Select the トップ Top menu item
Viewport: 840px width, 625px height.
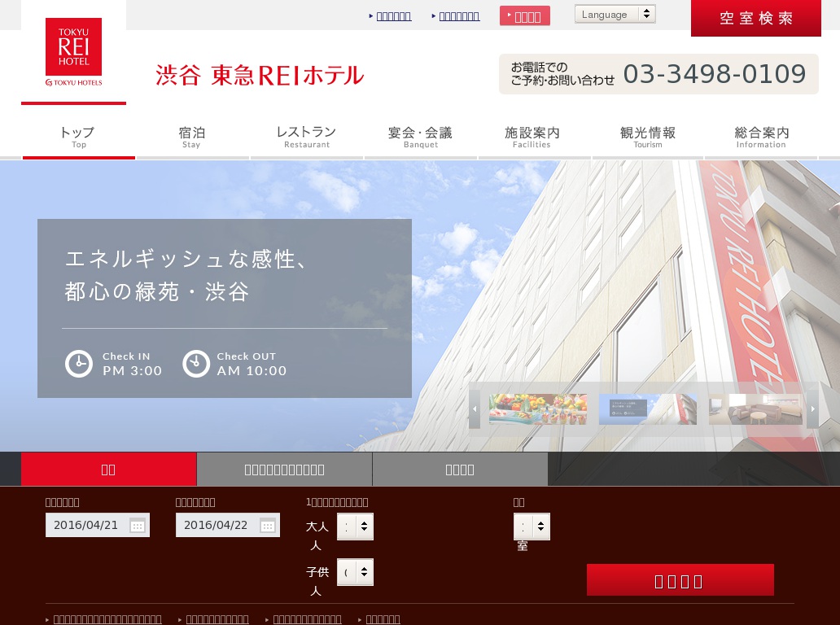tap(79, 137)
